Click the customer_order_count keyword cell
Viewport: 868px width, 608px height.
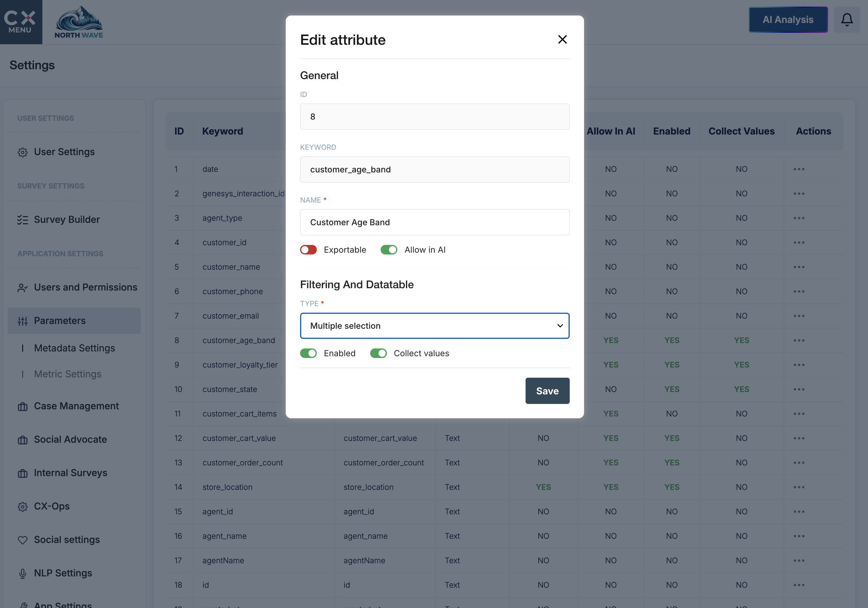tap(242, 463)
